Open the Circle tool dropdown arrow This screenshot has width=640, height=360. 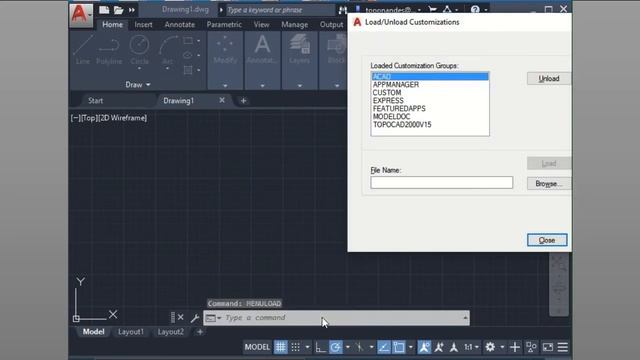pos(139,69)
